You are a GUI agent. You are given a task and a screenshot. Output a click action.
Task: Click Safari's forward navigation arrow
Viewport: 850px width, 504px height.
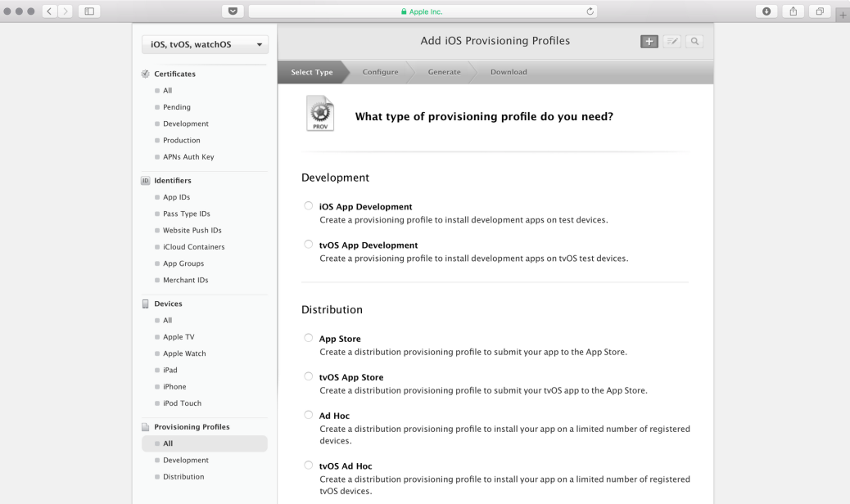tap(66, 11)
